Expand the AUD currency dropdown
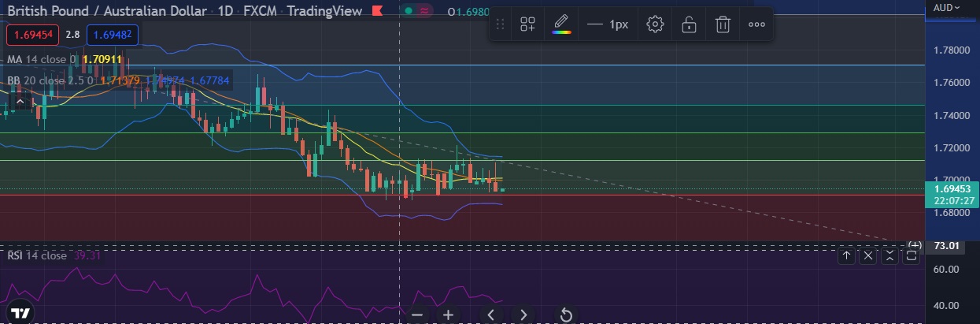 pos(946,8)
